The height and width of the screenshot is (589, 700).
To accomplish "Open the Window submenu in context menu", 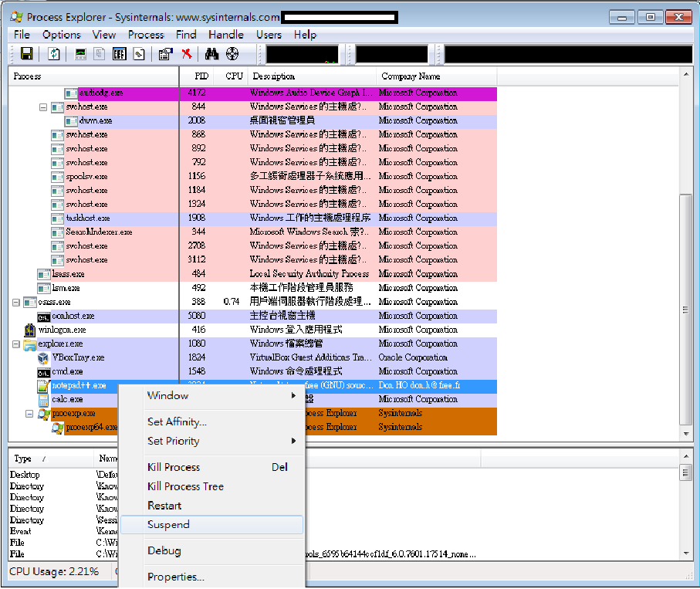I will (x=212, y=396).
